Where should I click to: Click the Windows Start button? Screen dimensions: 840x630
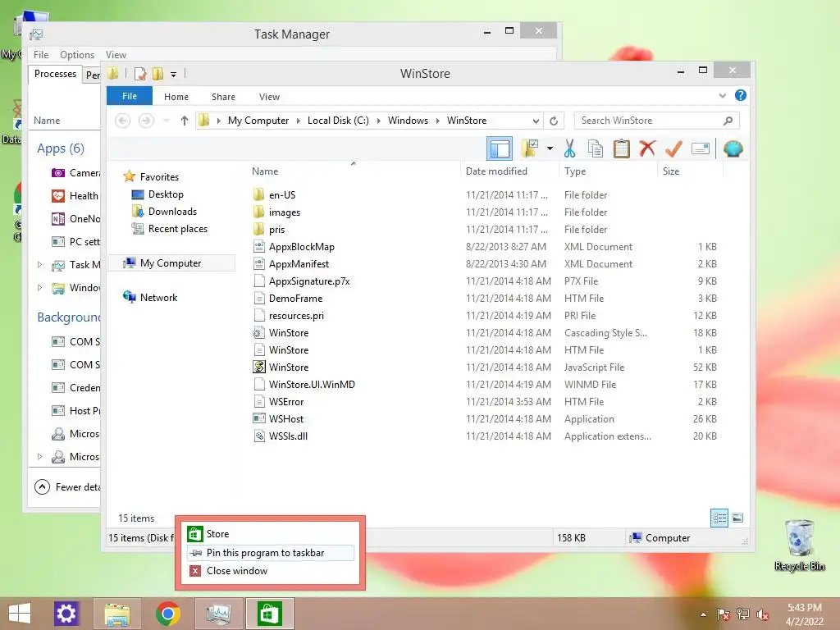[x=20, y=614]
